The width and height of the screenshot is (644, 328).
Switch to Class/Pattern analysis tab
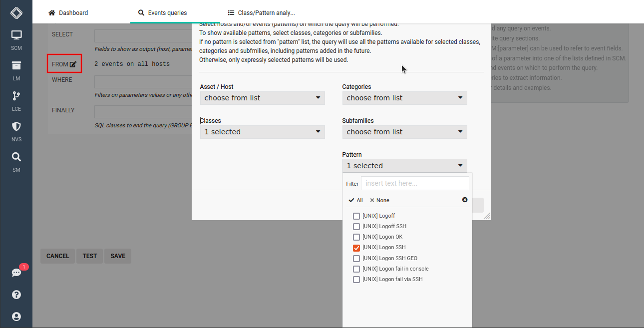pos(261,12)
